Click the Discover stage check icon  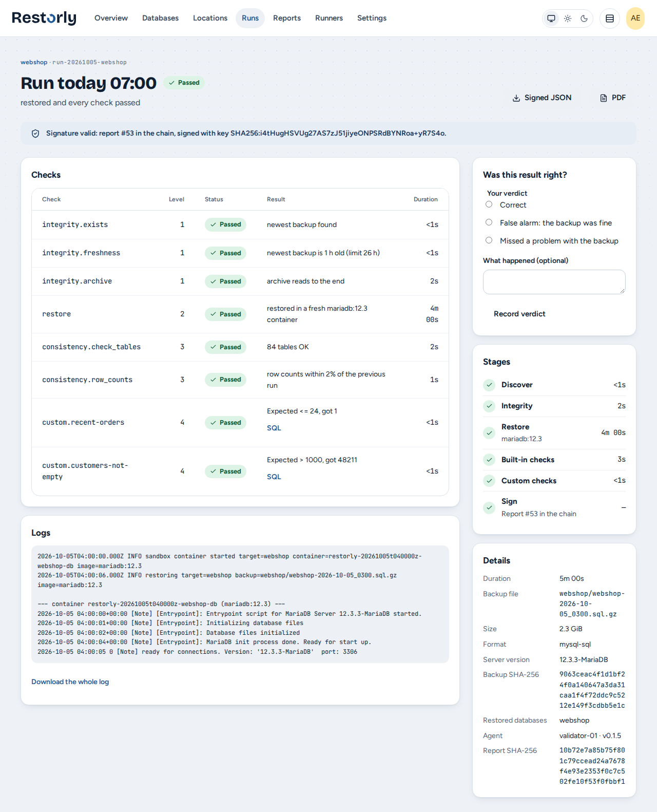coord(489,385)
